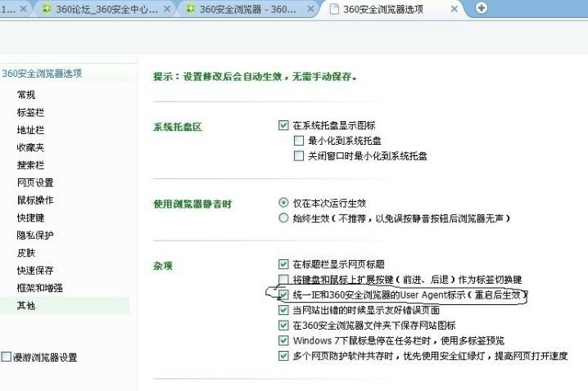588x391 pixels.
Task: Go to 隐私保护 in sidebar
Action: (35, 236)
